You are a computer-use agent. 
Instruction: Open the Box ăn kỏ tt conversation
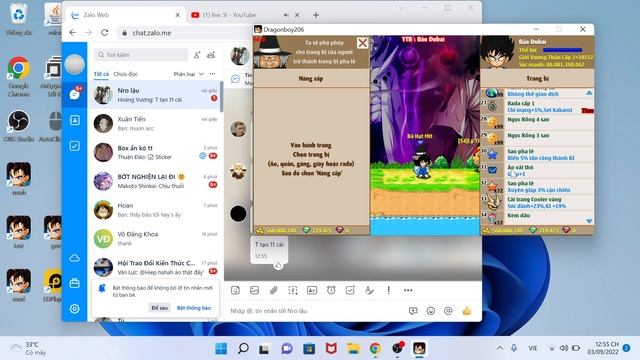click(x=155, y=152)
